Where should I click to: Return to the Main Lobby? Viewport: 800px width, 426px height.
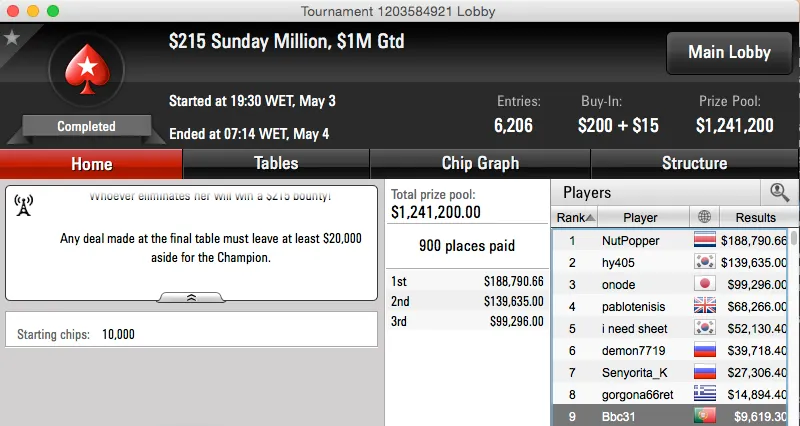(x=728, y=53)
